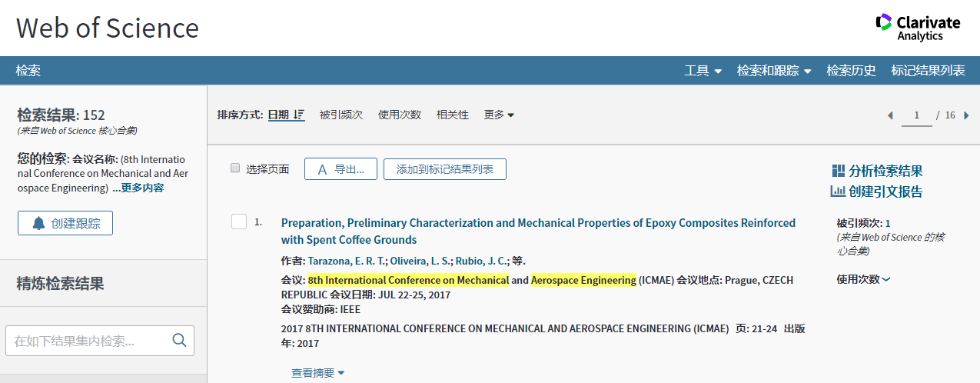Open 检索历史 in the navigation bar
Image resolution: width=980 pixels, height=383 pixels.
click(x=851, y=71)
